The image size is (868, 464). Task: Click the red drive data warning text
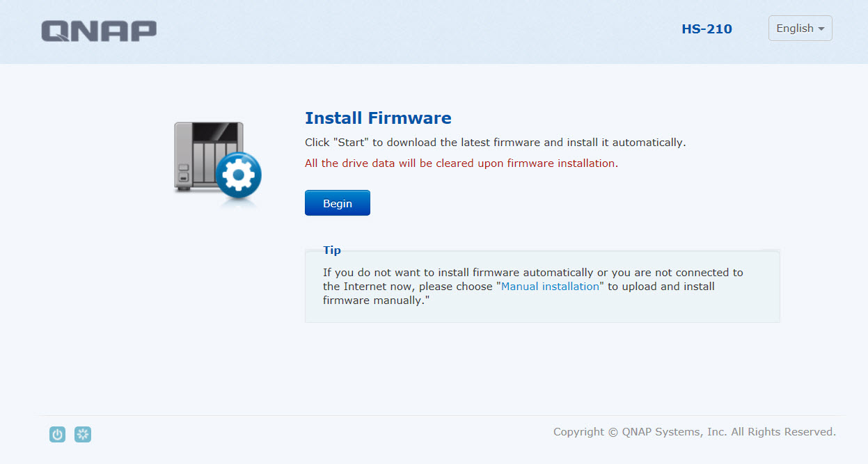461,163
